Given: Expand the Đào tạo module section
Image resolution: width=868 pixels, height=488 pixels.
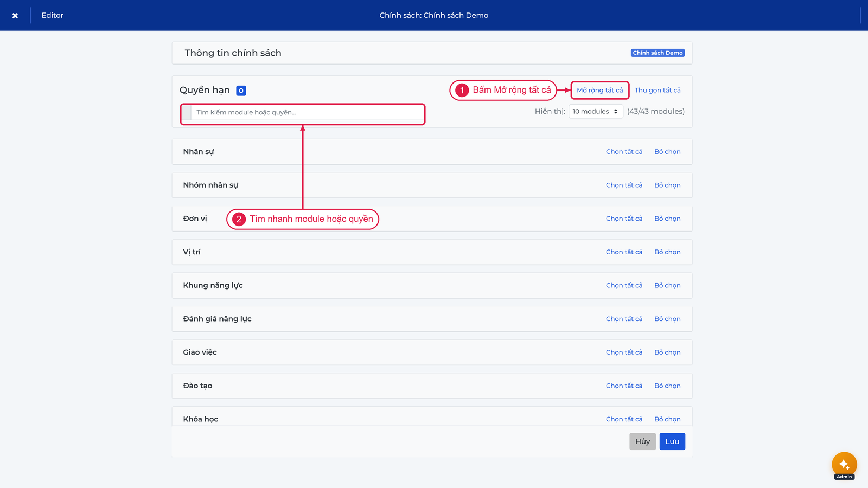Looking at the screenshot, I should (197, 386).
